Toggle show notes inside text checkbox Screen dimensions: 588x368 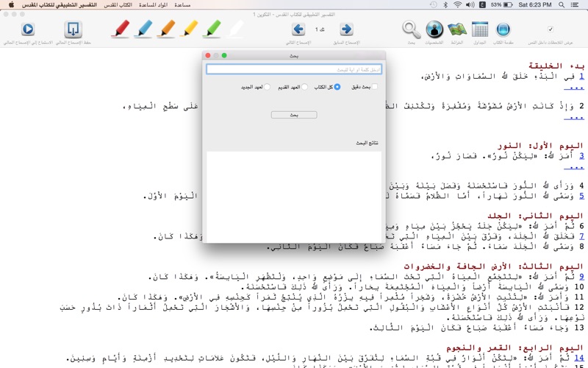click(x=550, y=29)
